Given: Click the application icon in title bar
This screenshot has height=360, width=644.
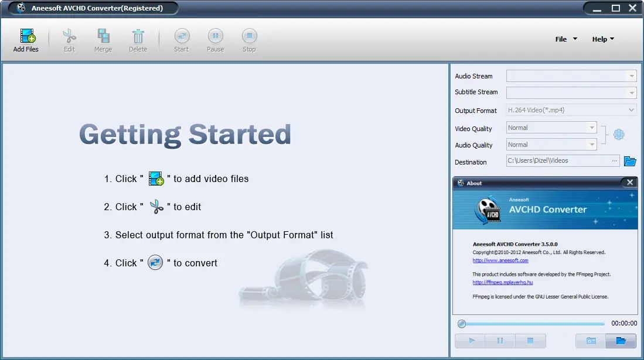Looking at the screenshot, I should tap(21, 8).
